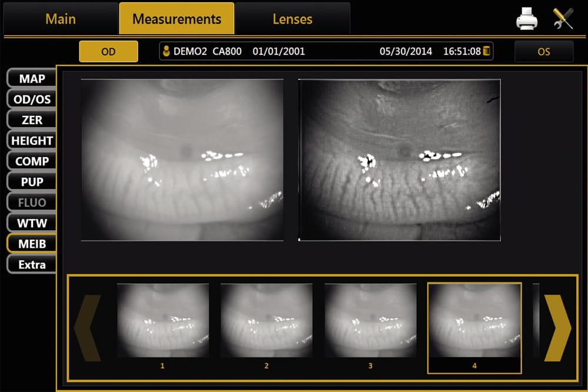Open the WTW measurement view
Viewport: 588px width, 392px height.
[x=32, y=223]
